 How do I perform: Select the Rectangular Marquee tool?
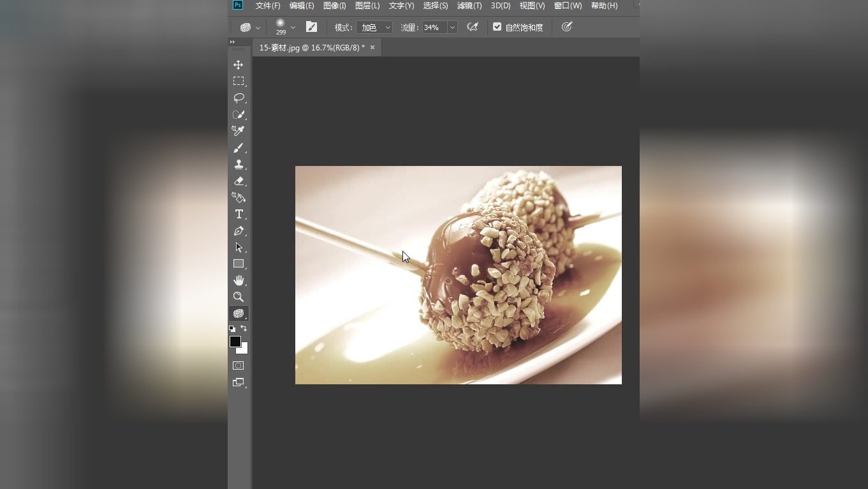[239, 81]
